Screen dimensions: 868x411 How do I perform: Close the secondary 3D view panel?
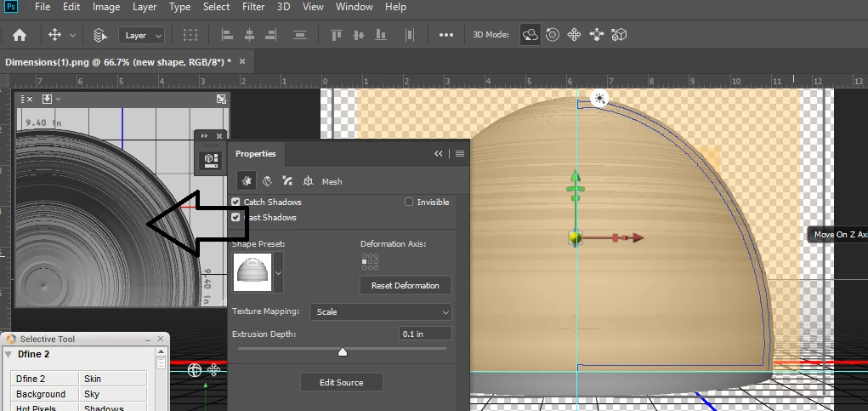[x=30, y=100]
